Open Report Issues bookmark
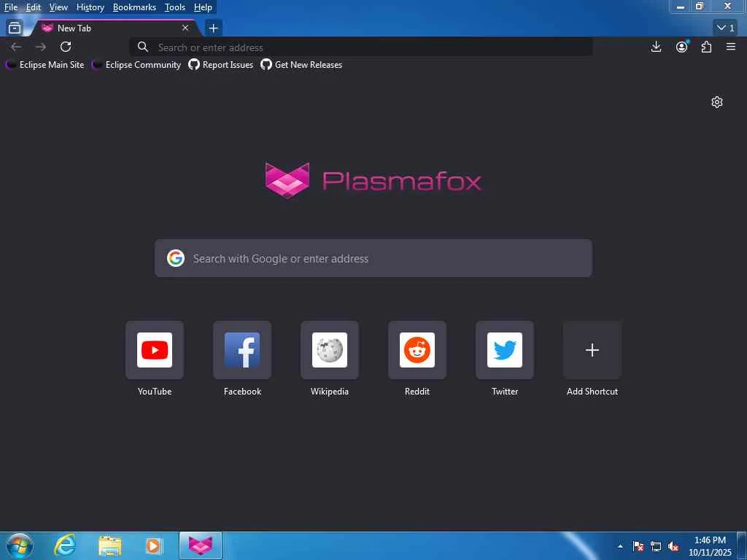Screen dimensions: 747x560 (220, 65)
